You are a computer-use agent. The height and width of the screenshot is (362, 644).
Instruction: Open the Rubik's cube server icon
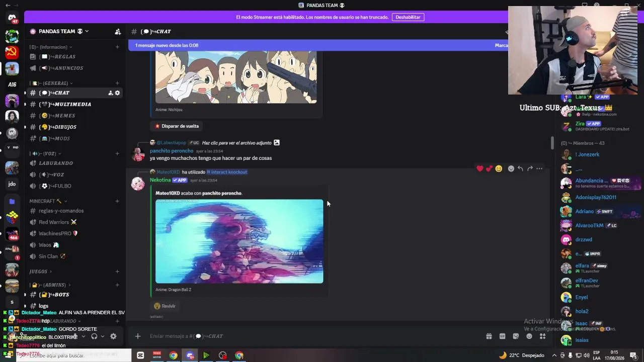[12, 217]
